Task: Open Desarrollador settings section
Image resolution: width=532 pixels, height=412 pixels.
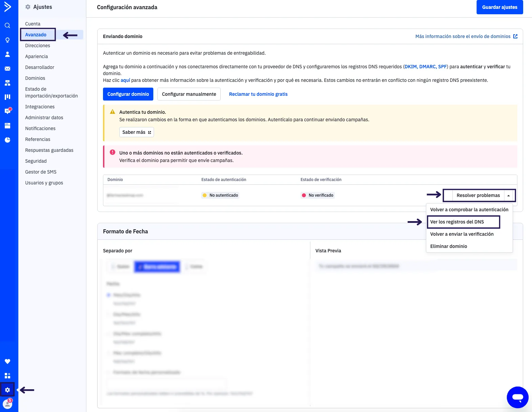Action: pos(40,67)
